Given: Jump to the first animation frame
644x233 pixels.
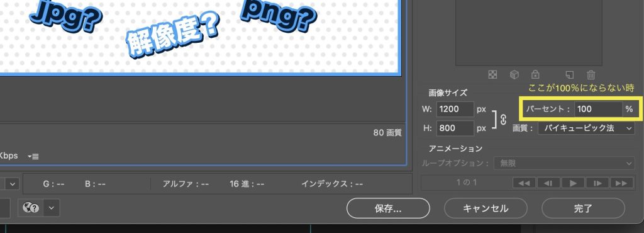Looking at the screenshot, I should [x=524, y=183].
